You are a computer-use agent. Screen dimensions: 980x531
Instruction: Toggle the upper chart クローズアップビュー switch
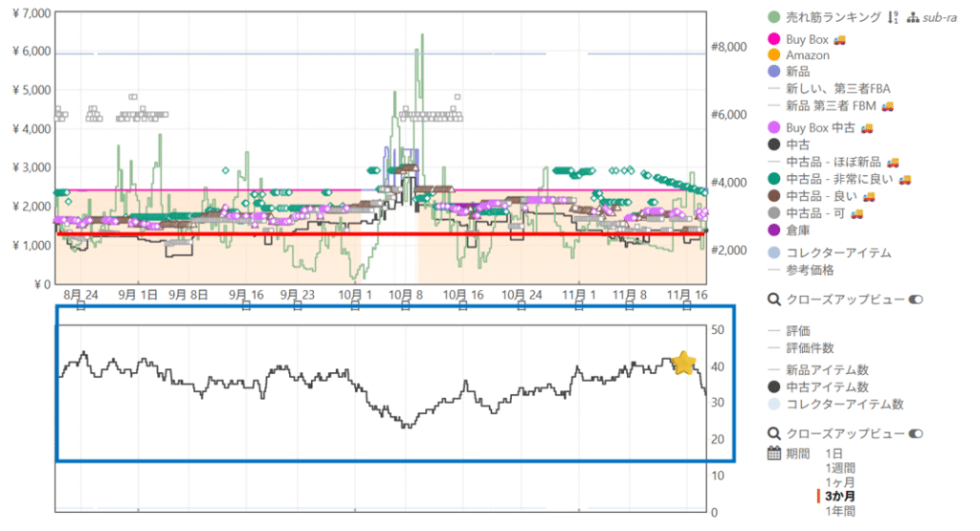pyautogui.click(x=916, y=300)
